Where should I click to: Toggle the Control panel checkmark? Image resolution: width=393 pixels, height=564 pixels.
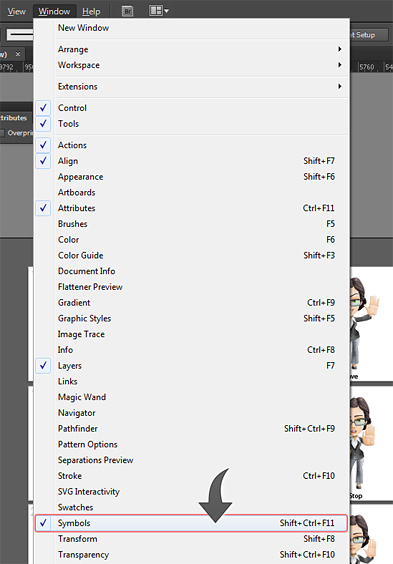point(192,108)
